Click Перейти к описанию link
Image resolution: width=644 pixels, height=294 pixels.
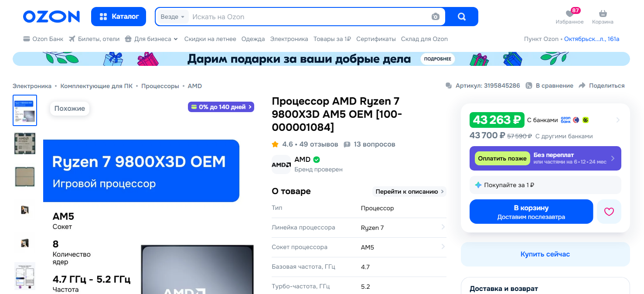click(409, 191)
